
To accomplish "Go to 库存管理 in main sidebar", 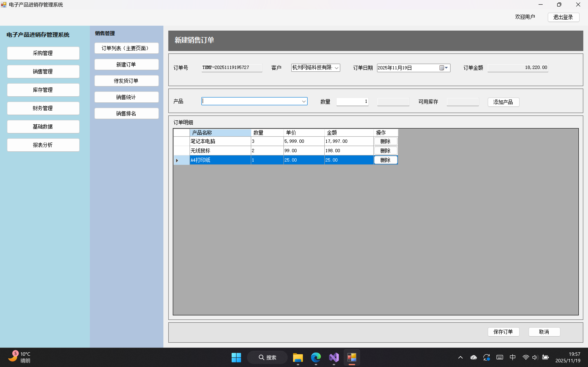I will [x=43, y=90].
